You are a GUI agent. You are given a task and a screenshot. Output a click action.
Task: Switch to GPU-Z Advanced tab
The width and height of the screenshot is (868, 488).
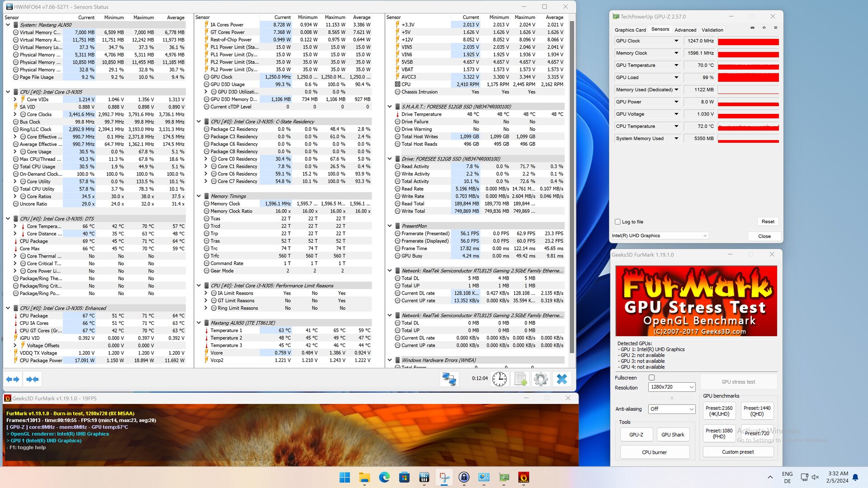point(685,30)
